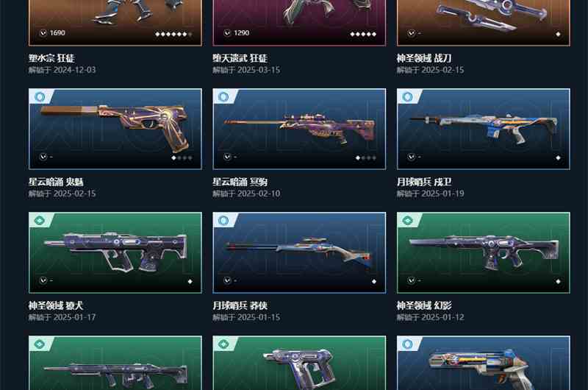Click the green tier badge on 神圣领域 幻影 card
The width and height of the screenshot is (588, 390).
407,220
